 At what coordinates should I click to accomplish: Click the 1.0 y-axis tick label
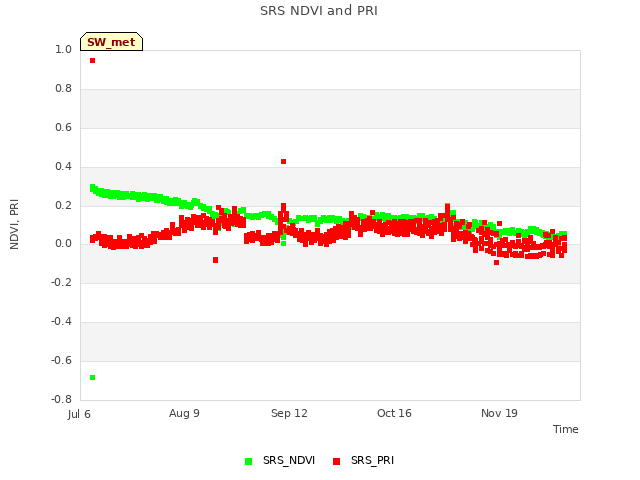[x=63, y=49]
